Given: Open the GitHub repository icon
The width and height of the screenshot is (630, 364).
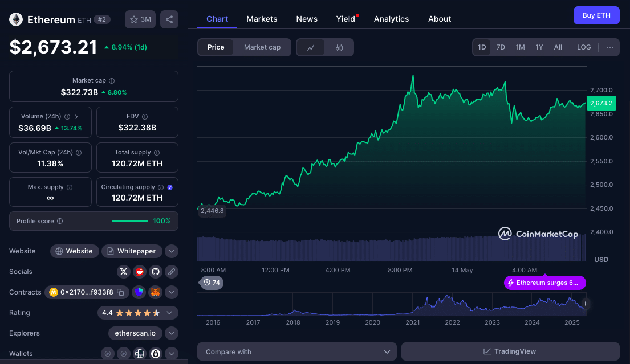Looking at the screenshot, I should click(155, 272).
